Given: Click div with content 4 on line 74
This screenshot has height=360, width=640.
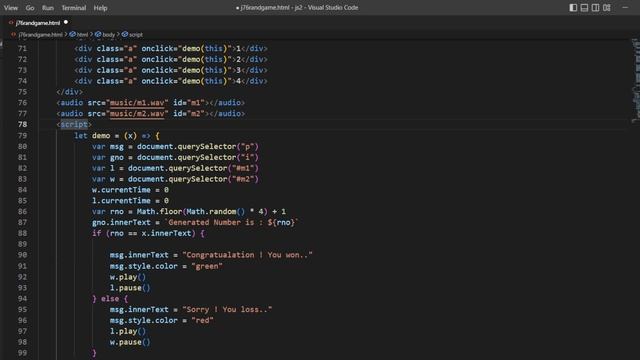Looking at the screenshot, I should point(171,81).
